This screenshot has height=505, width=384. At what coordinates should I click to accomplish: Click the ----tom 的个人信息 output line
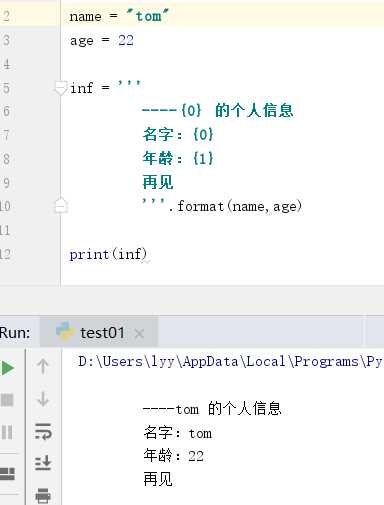212,408
